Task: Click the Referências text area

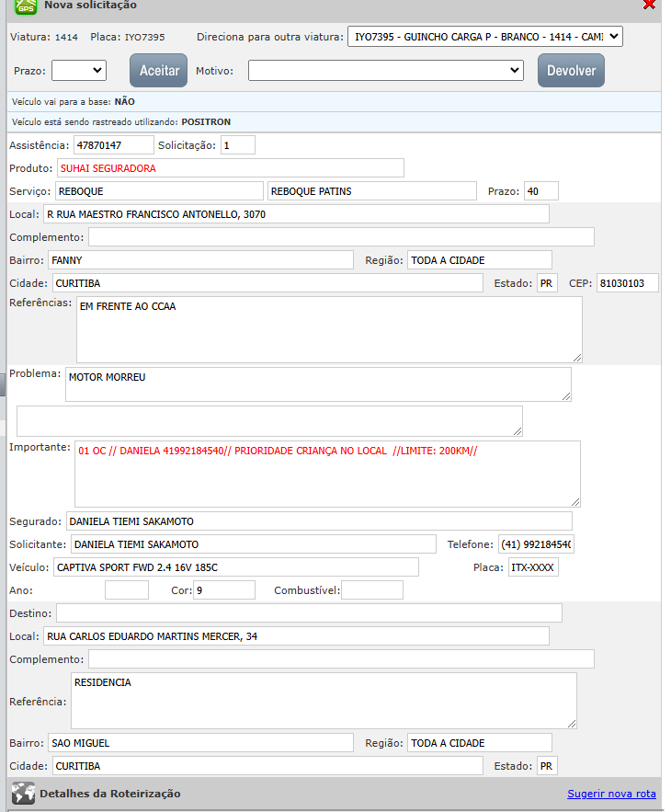Action: pyautogui.click(x=328, y=329)
